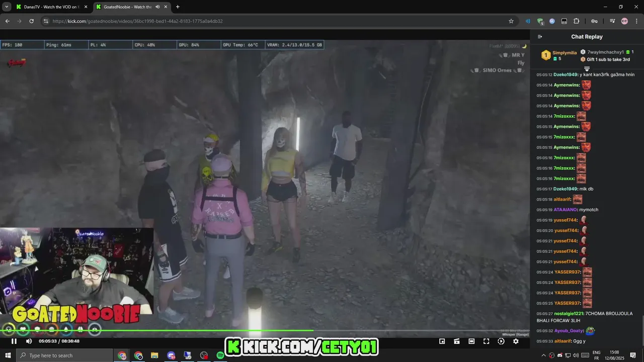Open the system volume tray icon
Viewport: 644px width, 362px height.
click(x=576, y=355)
